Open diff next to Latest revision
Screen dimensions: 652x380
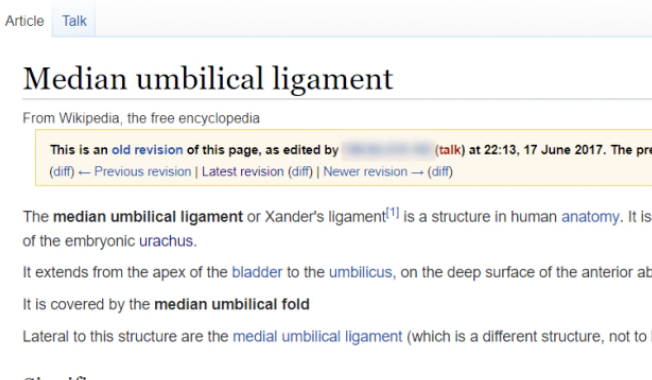pyautogui.click(x=301, y=171)
